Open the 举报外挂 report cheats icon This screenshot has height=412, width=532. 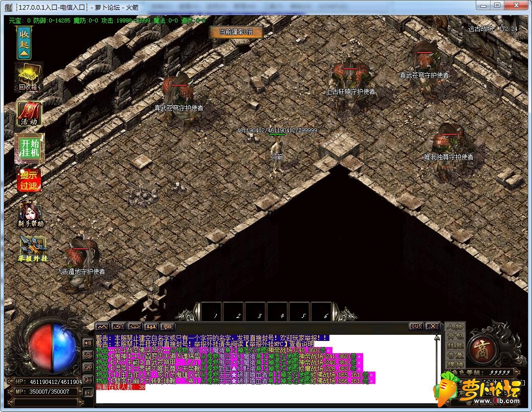[32, 249]
